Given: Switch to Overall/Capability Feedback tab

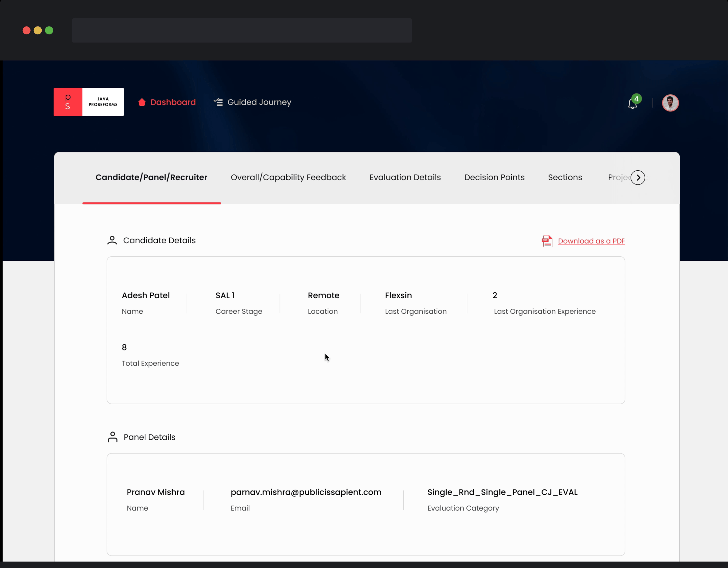Looking at the screenshot, I should 288,177.
